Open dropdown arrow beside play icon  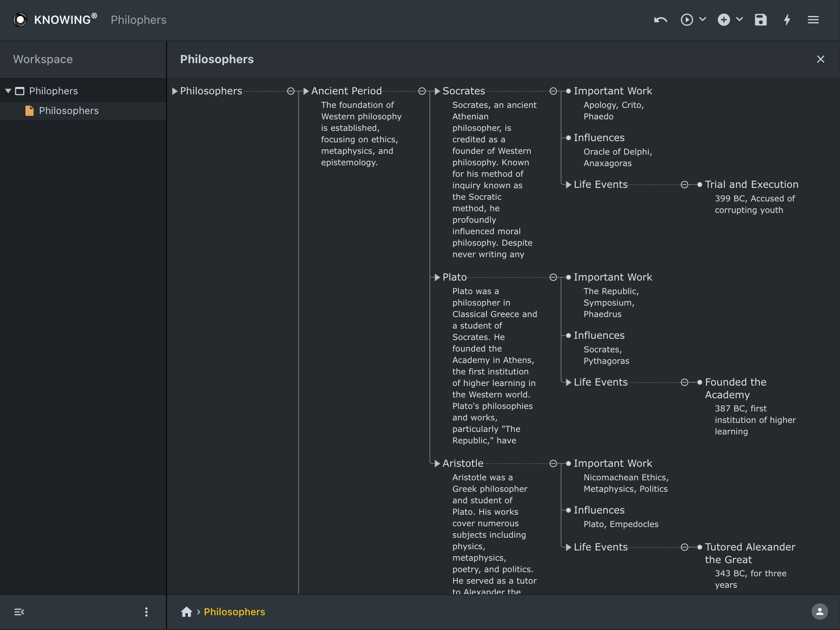703,19
